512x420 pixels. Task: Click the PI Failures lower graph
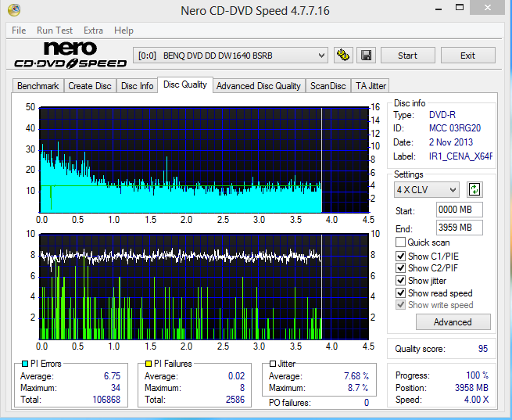click(204, 286)
